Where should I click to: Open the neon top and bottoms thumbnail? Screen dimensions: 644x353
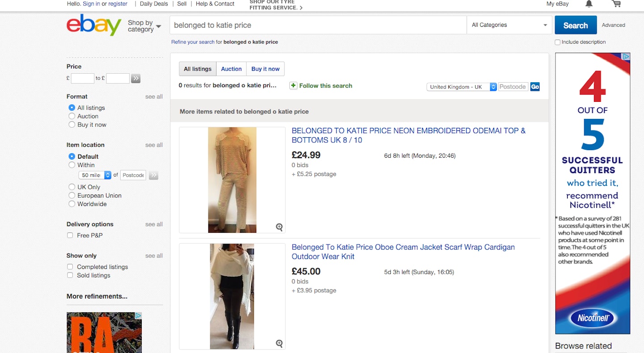point(232,180)
